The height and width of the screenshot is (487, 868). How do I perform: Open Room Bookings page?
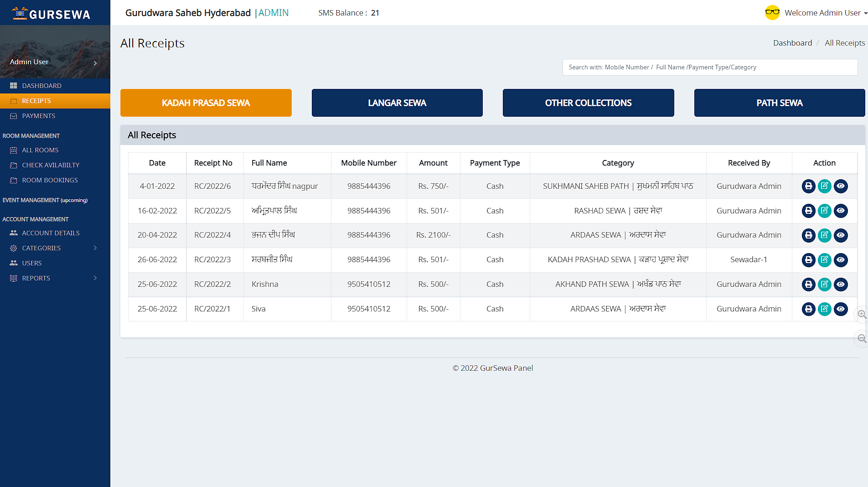pyautogui.click(x=50, y=180)
